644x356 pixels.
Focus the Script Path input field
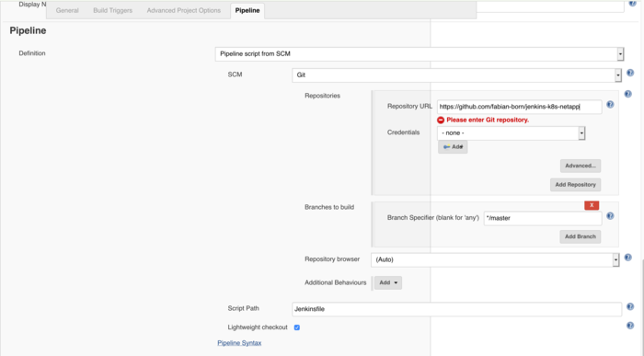(456, 309)
